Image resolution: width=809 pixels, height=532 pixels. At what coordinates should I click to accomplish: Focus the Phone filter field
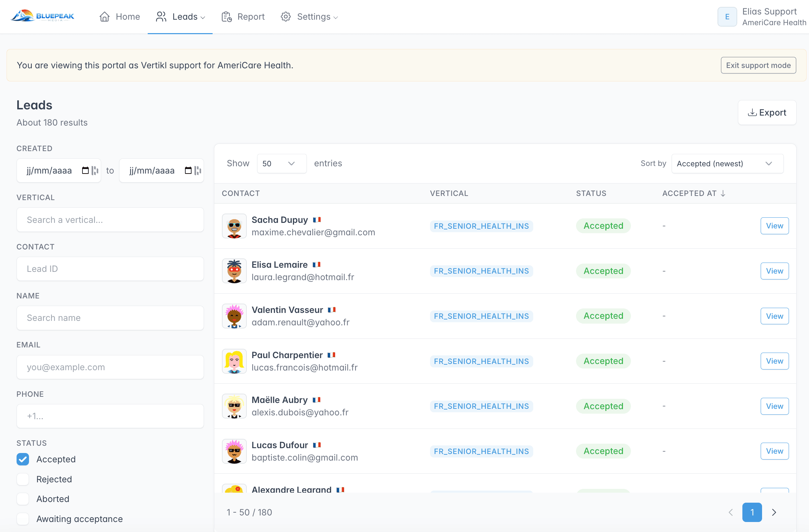[x=110, y=416]
